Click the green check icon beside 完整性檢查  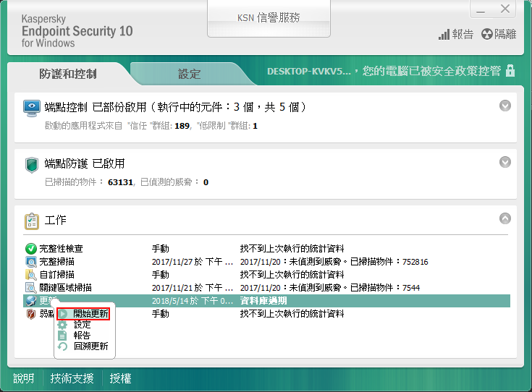(x=31, y=249)
